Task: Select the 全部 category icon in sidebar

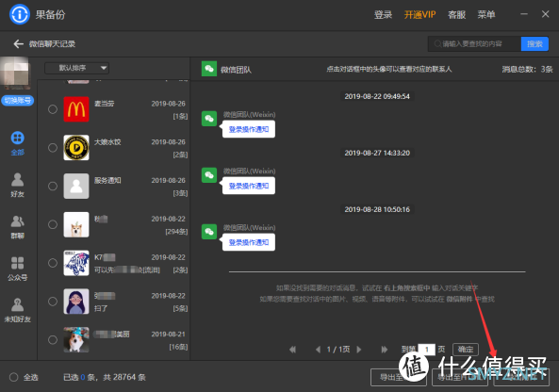Action: pos(18,138)
